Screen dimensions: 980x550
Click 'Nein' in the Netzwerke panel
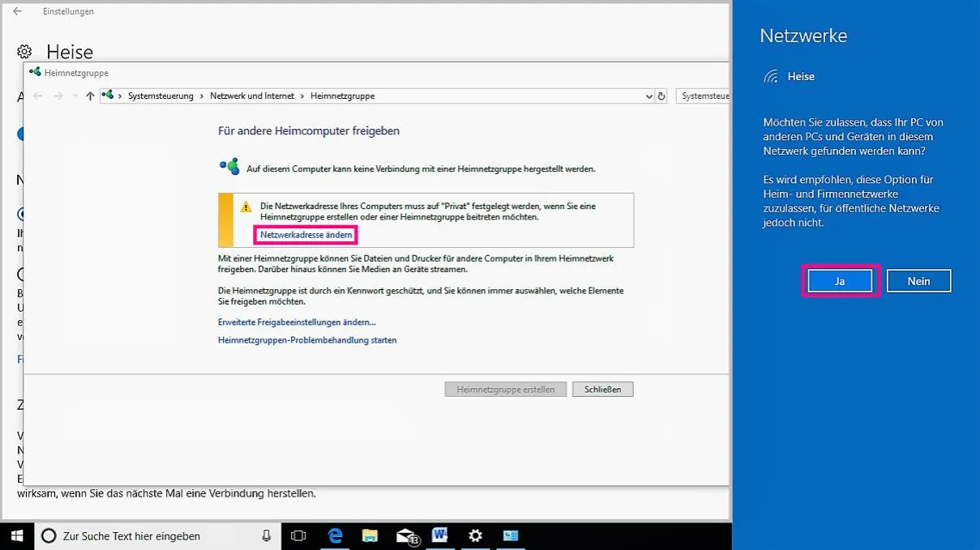click(x=918, y=281)
